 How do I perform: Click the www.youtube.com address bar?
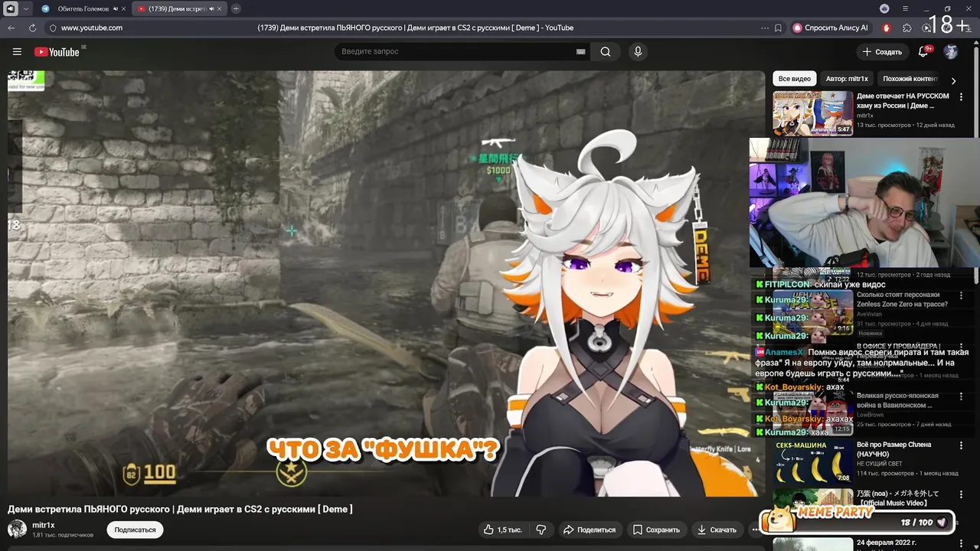coord(92,28)
